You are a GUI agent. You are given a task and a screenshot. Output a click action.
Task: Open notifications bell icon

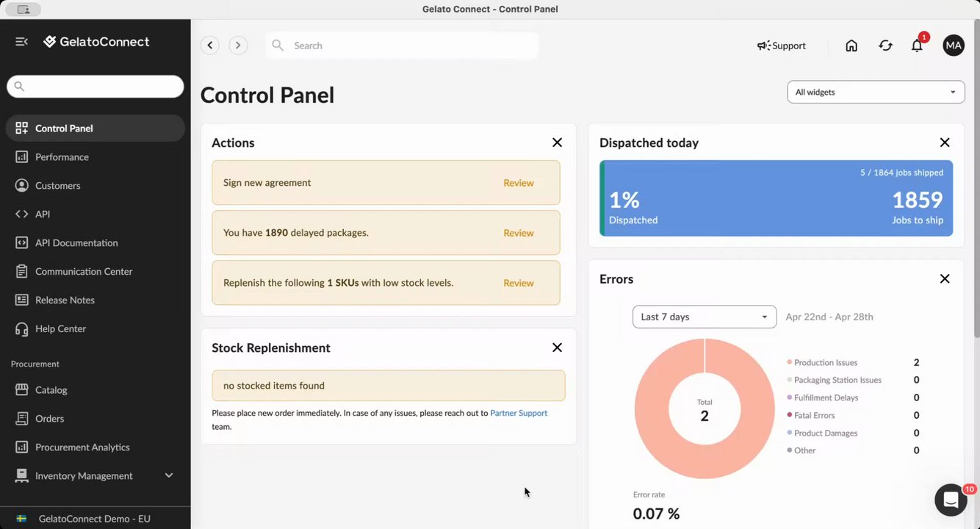[917, 46]
